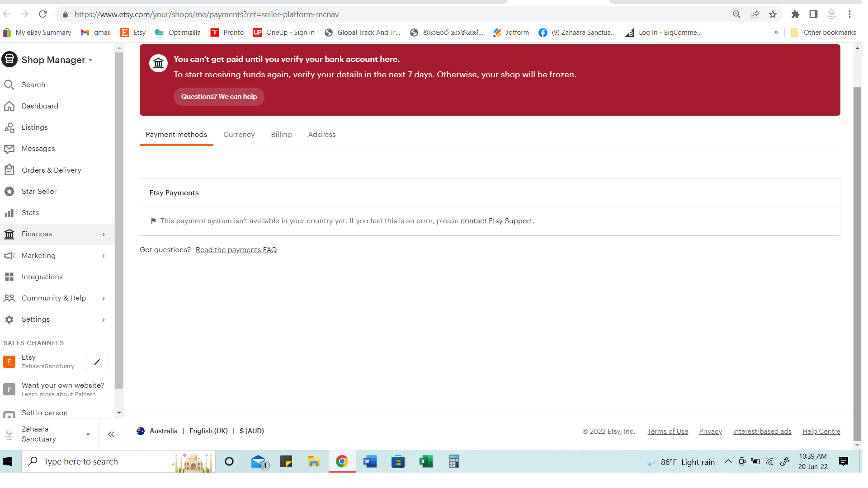
Task: Reload the page in Chrome
Action: click(x=43, y=14)
